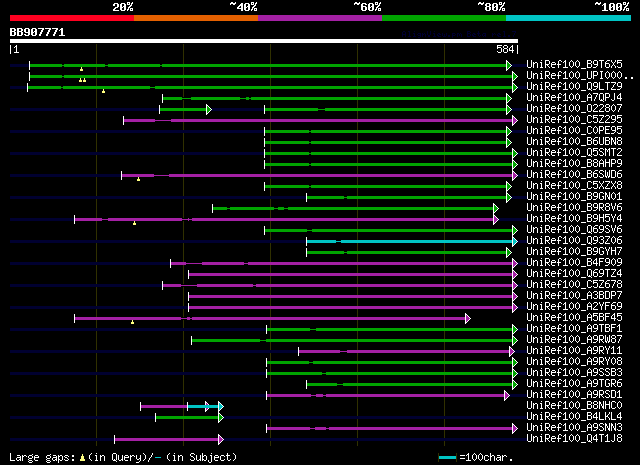Select hit label UniRef100_Q9LTZ9

(x=574, y=87)
